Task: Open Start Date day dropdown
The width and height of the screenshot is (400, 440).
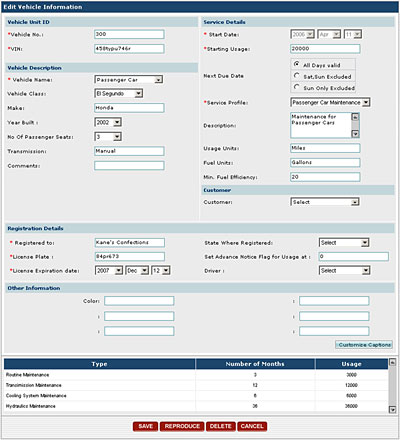Action: coord(353,34)
